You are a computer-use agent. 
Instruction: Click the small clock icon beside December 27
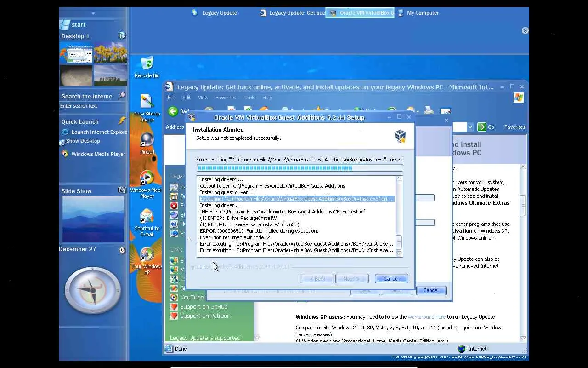122,250
